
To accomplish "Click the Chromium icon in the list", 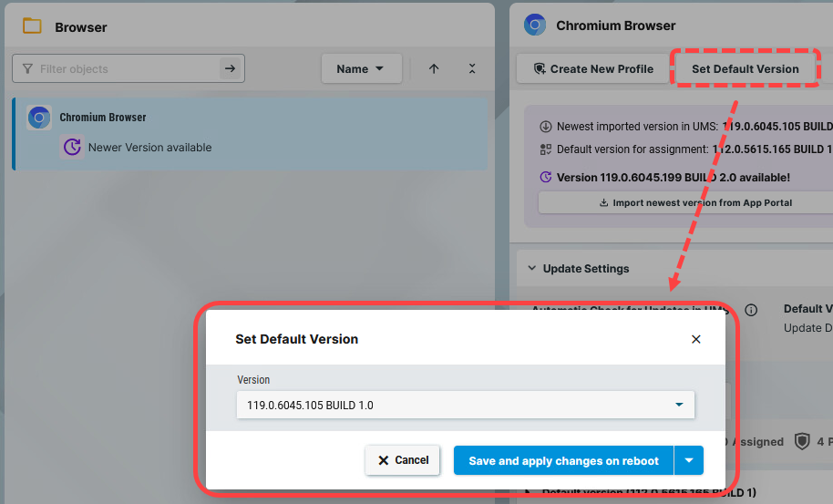I will [39, 118].
